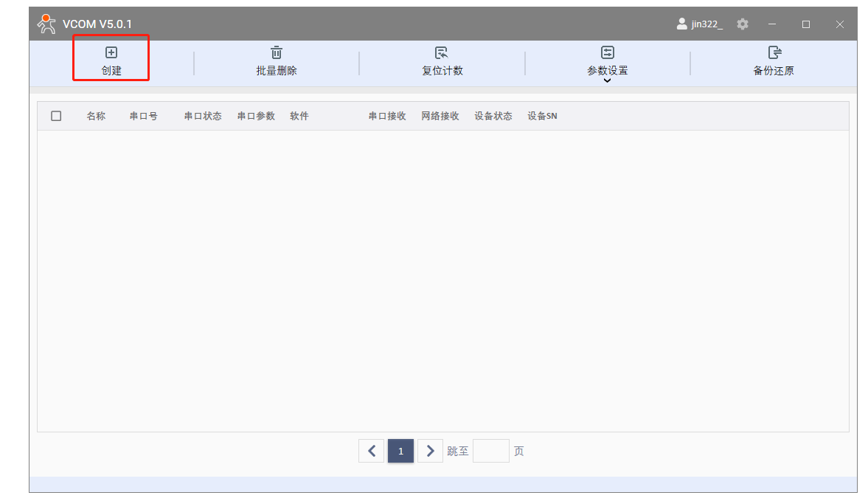Image resolution: width=868 pixels, height=501 pixels.
Task: Click the 串口参数 column header
Action: click(x=256, y=116)
